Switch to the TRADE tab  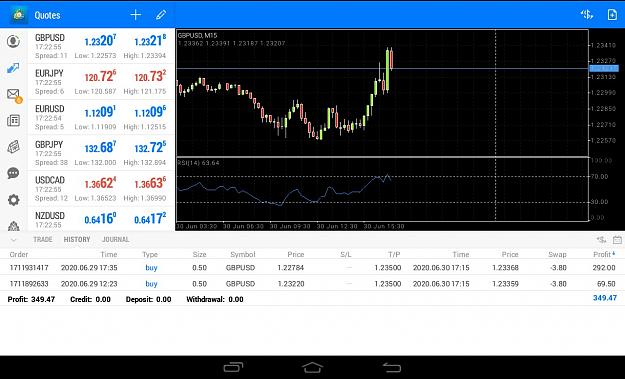click(x=43, y=240)
